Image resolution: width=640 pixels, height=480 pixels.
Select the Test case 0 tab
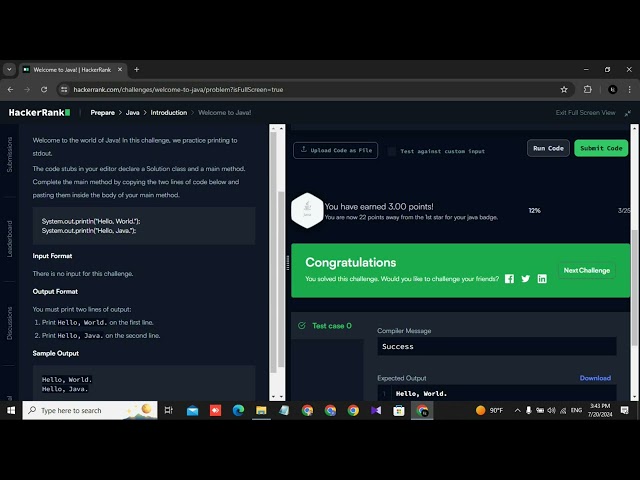[326, 326]
